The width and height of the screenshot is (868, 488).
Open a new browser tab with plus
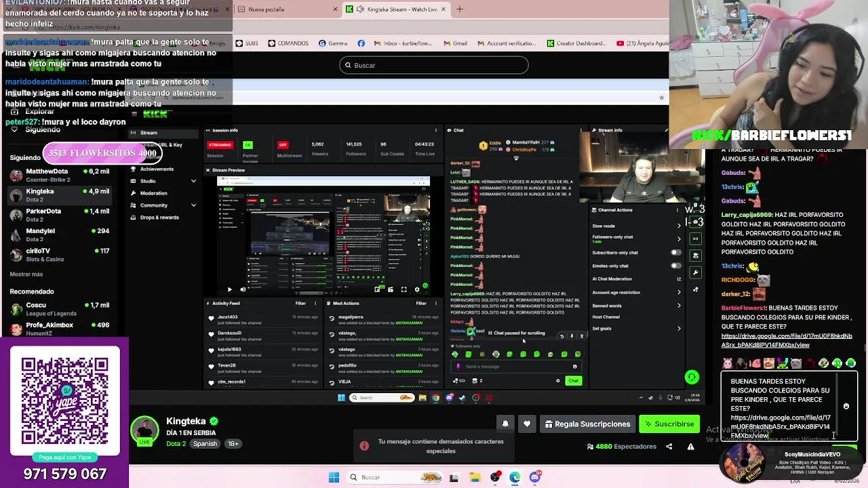[x=460, y=9]
